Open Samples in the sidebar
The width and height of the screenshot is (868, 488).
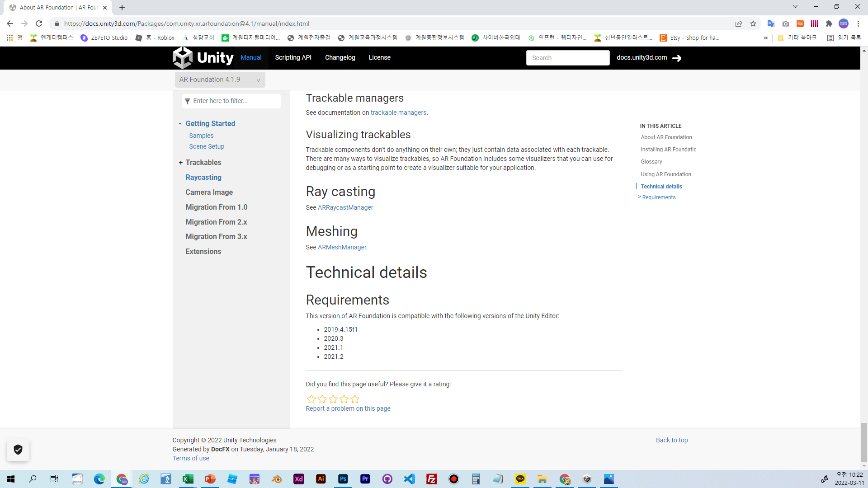click(x=201, y=136)
